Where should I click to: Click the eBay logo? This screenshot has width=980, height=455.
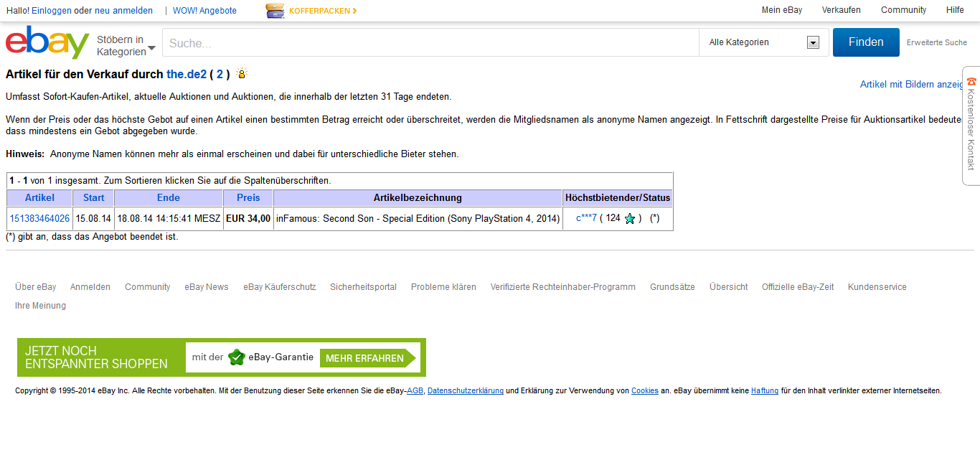pos(47,42)
